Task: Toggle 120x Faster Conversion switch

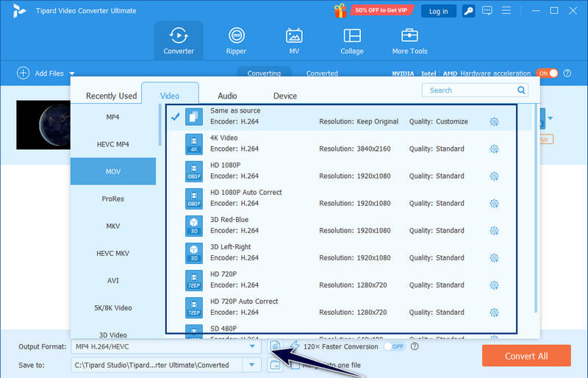Action: point(395,346)
